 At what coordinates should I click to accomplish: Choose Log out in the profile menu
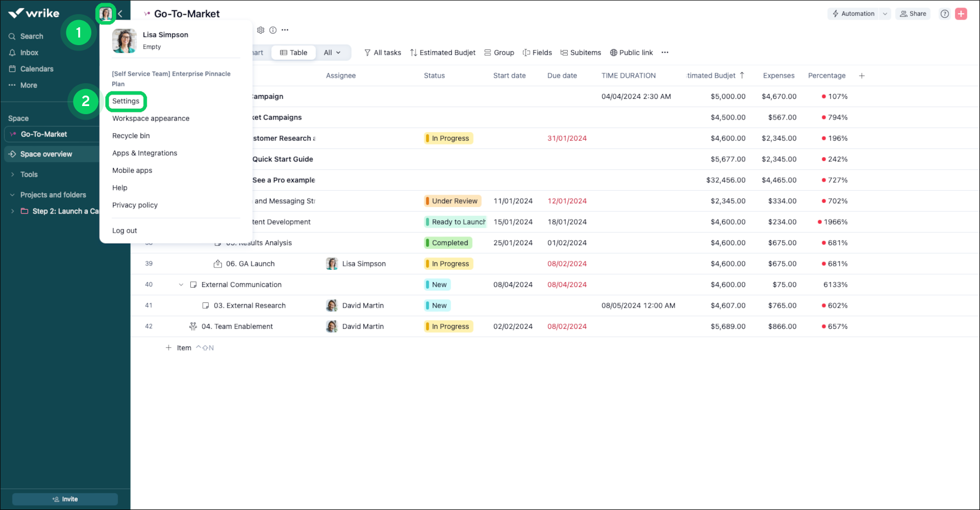pyautogui.click(x=125, y=231)
